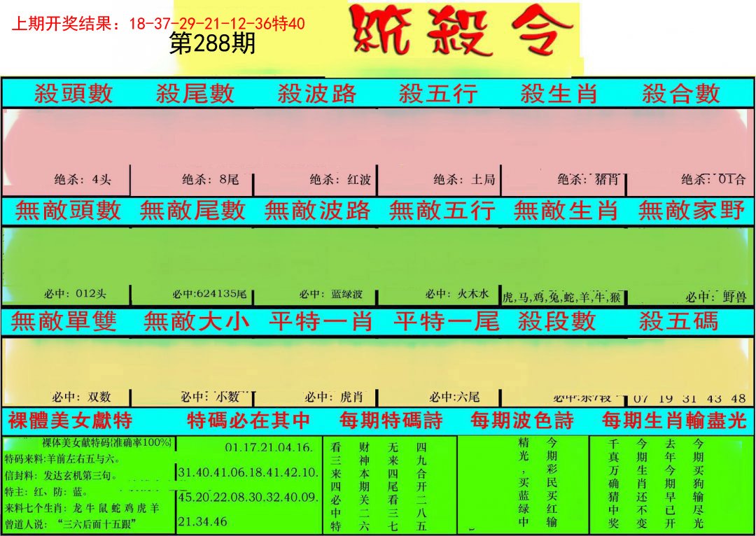Click the 必中: 虎肖 cell
Viewport: 756px width, 536px height.
tap(335, 397)
